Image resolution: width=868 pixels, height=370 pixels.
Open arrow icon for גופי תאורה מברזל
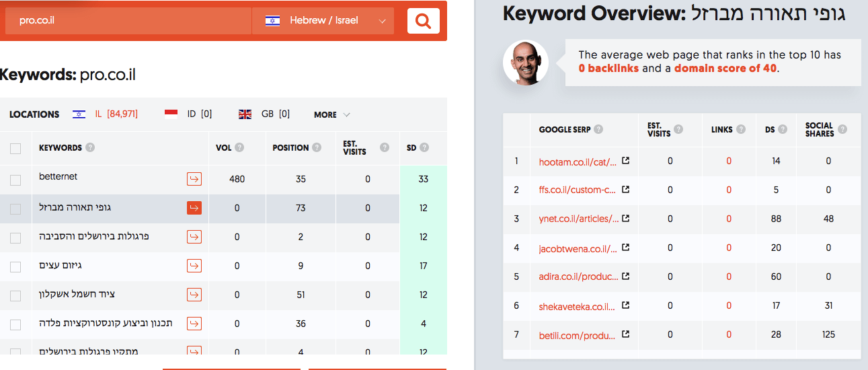(x=194, y=208)
